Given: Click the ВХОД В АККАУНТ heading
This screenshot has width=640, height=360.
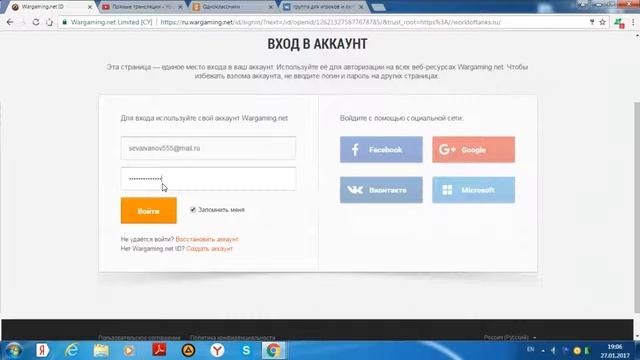Looking at the screenshot, I should [317, 44].
